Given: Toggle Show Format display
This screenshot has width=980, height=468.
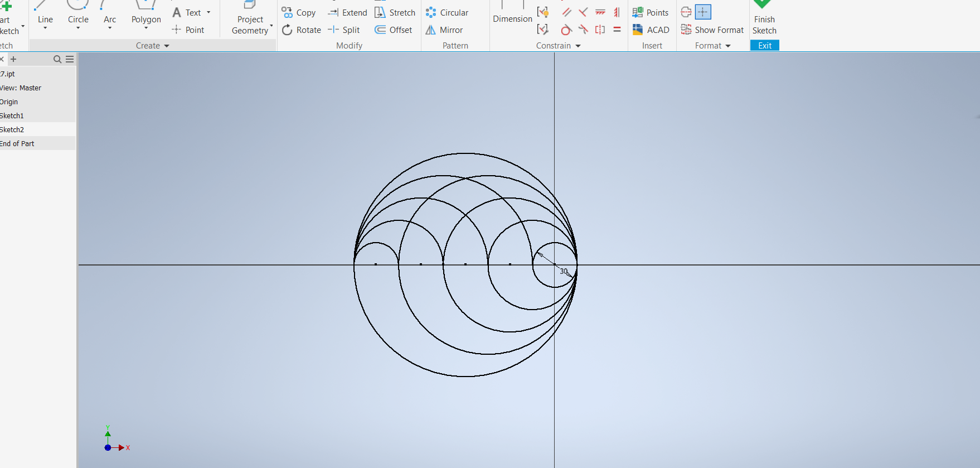Looking at the screenshot, I should click(712, 30).
